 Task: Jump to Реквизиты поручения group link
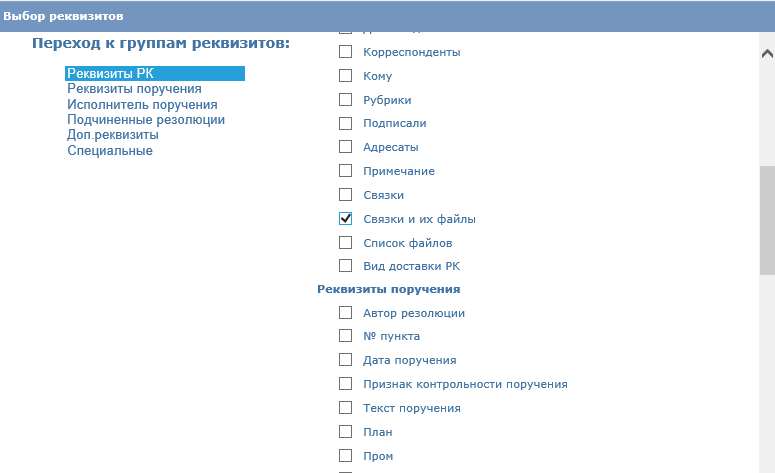[x=134, y=89]
